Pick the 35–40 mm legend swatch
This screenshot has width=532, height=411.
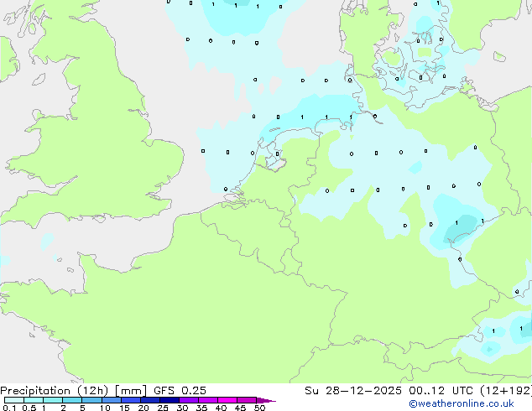click(208, 400)
